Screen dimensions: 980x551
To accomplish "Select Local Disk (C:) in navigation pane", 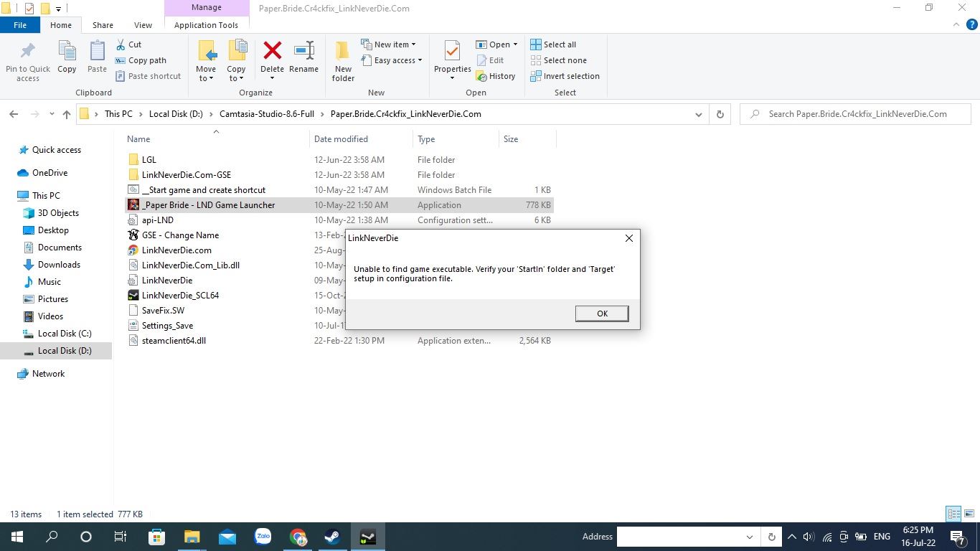I will pos(65,334).
